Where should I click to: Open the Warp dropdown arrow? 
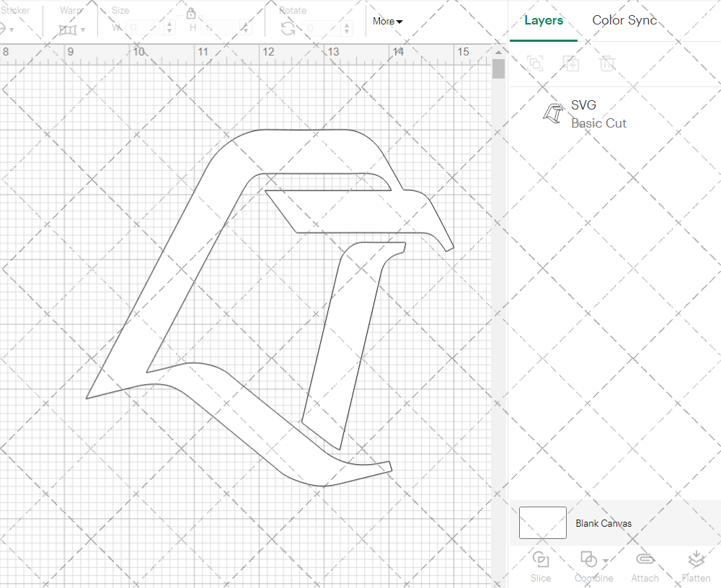83,30
